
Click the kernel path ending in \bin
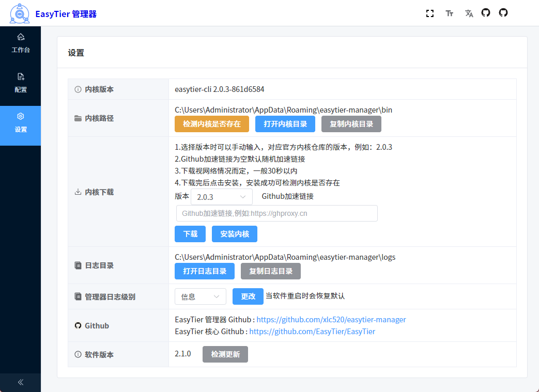point(283,110)
